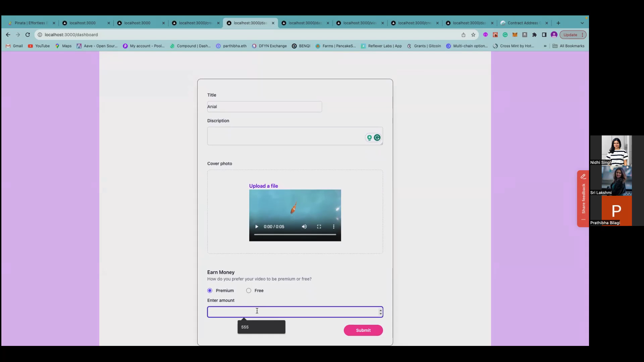
Task: Open the MetaMask extension
Action: click(x=515, y=35)
